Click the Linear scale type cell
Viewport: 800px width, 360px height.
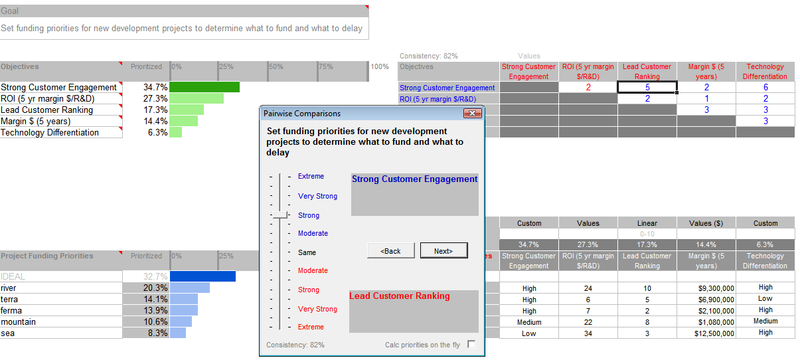(x=647, y=223)
